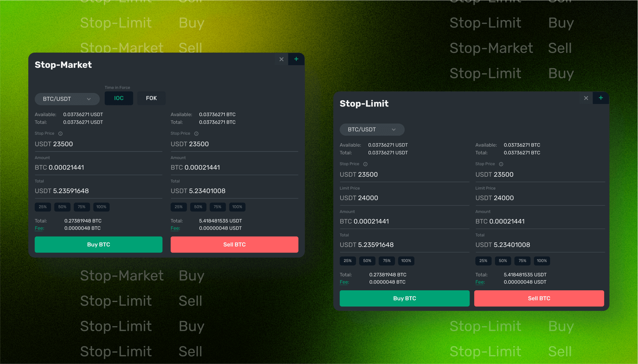638x364 pixels.
Task: Click Stop Price info icon in Stop-Market sell column
Action: [196, 134]
